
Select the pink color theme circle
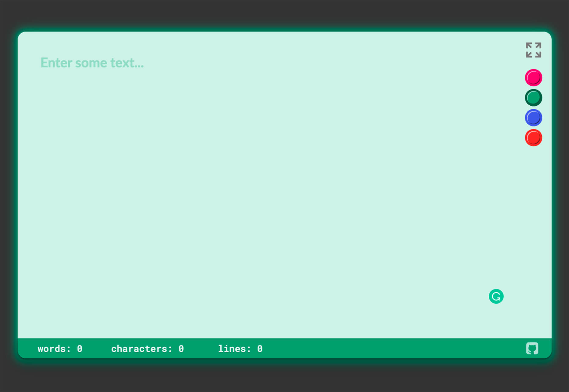click(533, 77)
